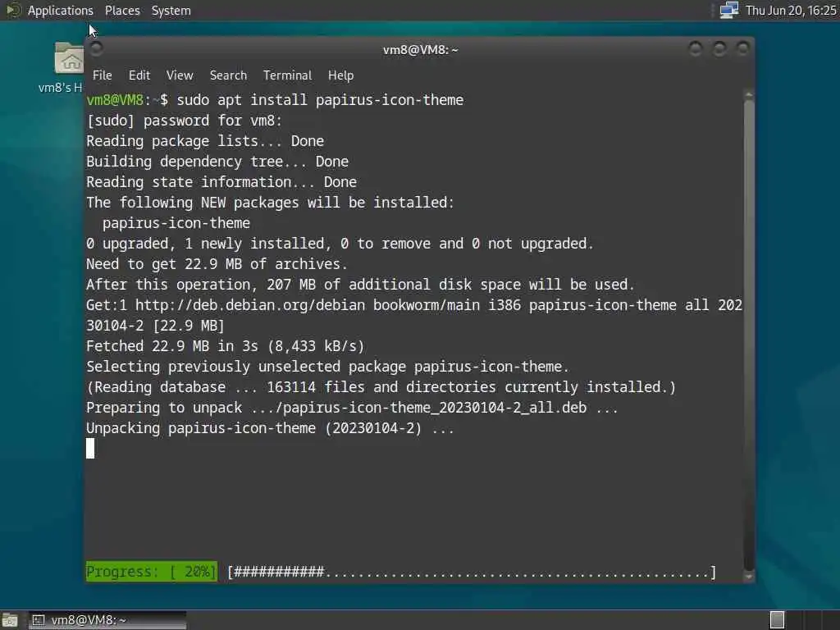Click the show desktop icon in bottom panel
The image size is (840, 630).
[10, 620]
